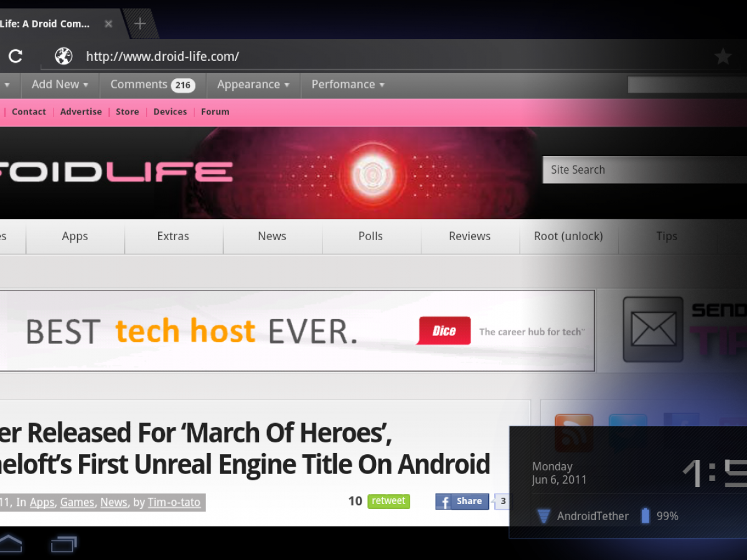The width and height of the screenshot is (747, 560).
Task: Tap the AndroidTether Wi-Fi signal icon
Action: point(543,516)
